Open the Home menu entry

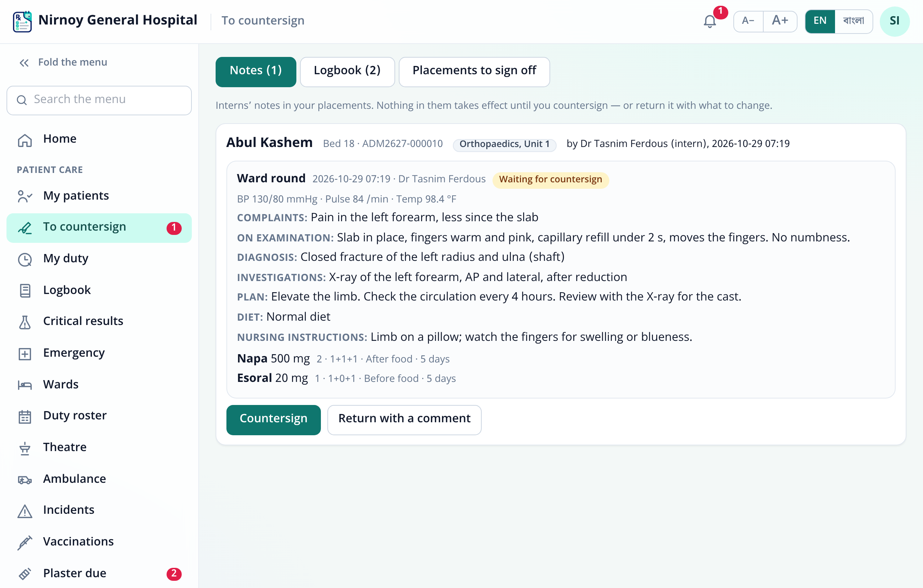click(x=99, y=139)
